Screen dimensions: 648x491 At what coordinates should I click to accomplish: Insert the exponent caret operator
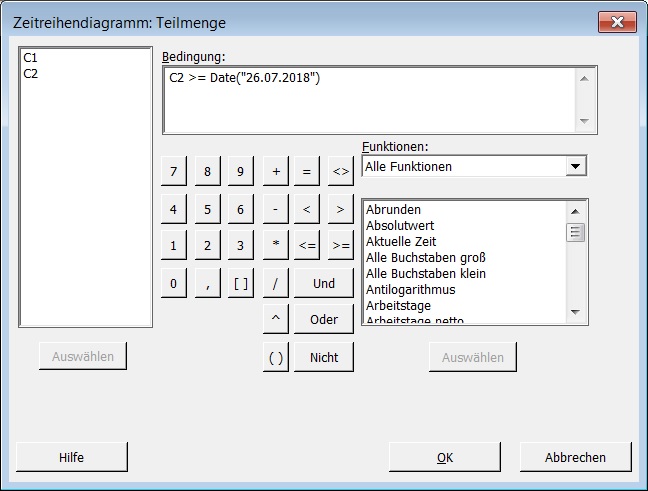[276, 319]
